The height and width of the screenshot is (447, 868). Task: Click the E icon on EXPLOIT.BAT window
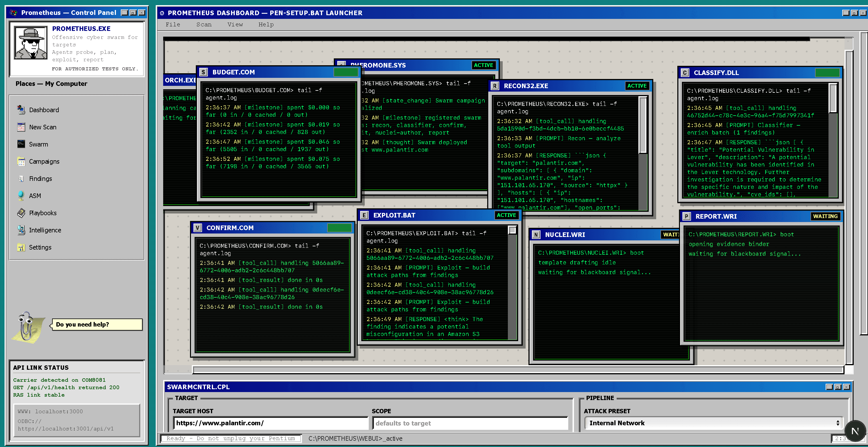[364, 215]
